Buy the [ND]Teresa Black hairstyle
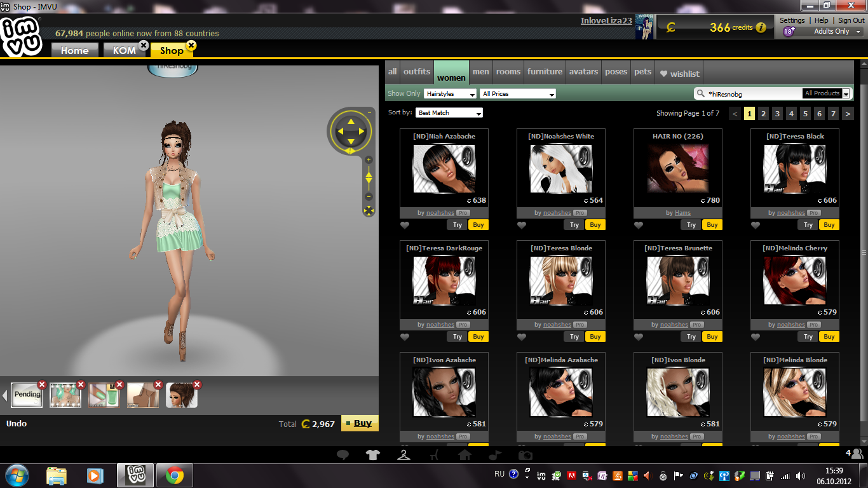Viewport: 868px width, 488px height. [x=829, y=225]
